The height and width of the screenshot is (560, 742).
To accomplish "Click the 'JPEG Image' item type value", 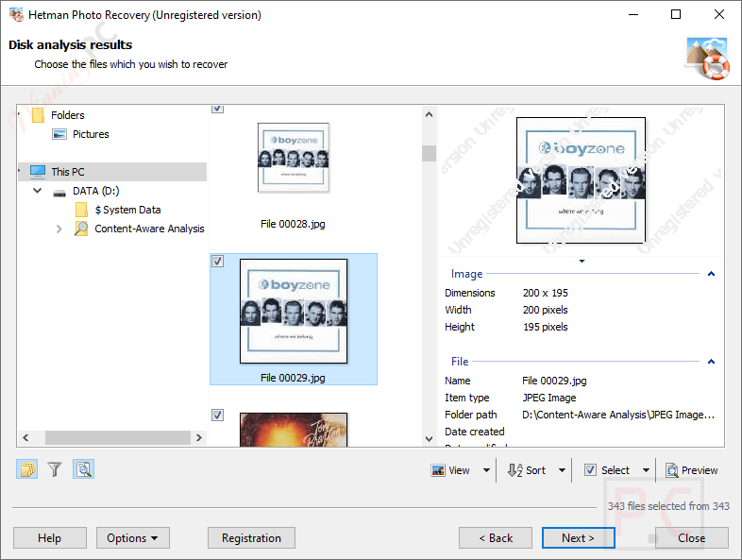I will coord(548,398).
